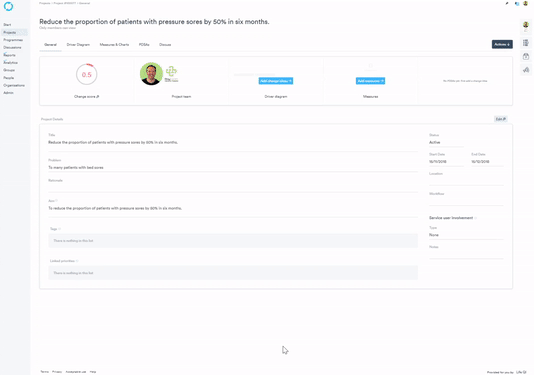The image size is (534, 375).
Task: Click the info icon beside Linked priorities
Action: click(77, 261)
